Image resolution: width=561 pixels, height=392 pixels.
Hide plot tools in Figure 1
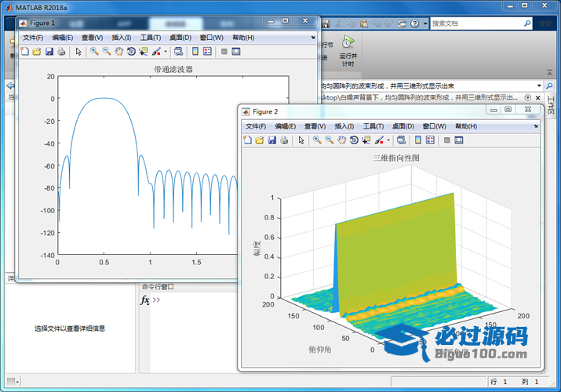coord(224,52)
